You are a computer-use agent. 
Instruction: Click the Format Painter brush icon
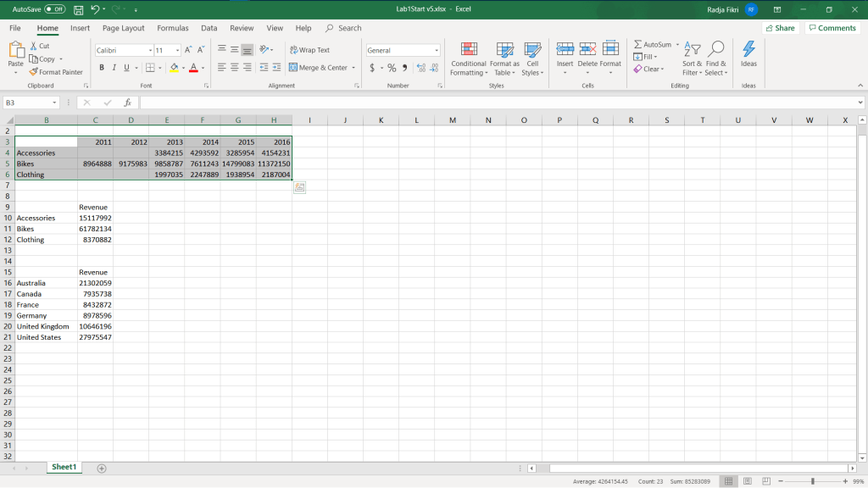pyautogui.click(x=34, y=72)
